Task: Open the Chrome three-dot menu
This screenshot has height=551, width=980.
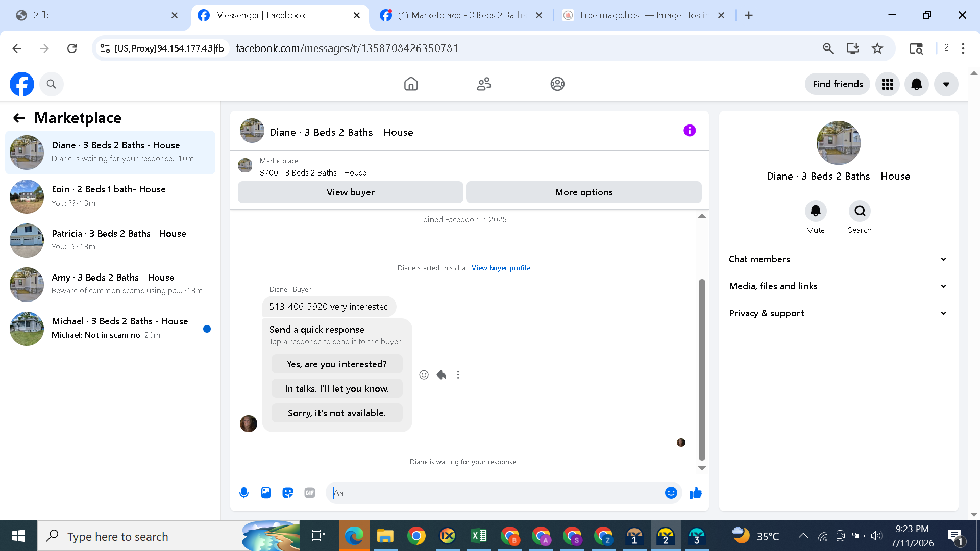Action: 963,48
